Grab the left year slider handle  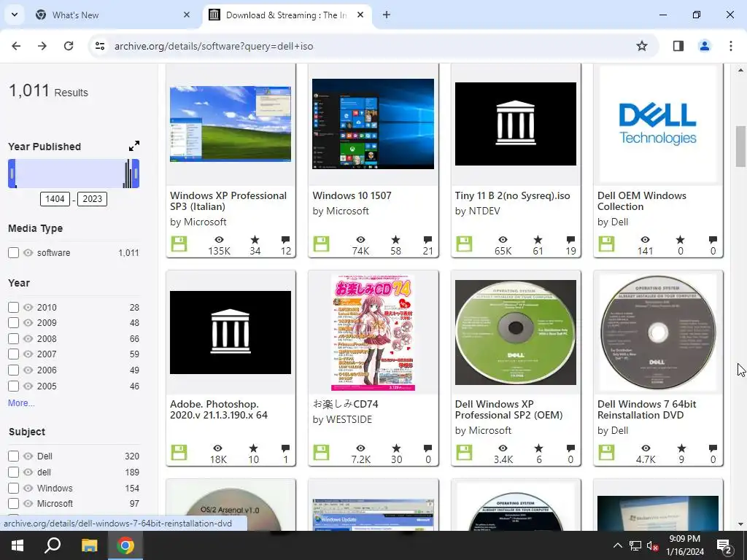pos(12,174)
